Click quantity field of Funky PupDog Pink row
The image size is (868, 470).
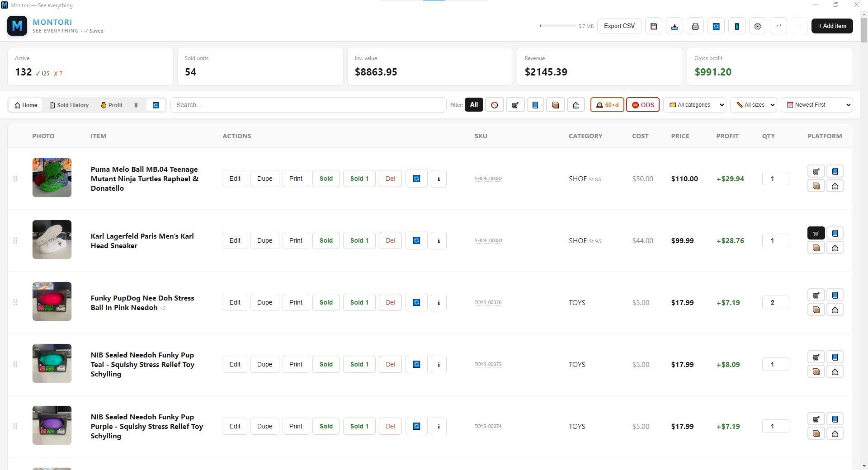(776, 302)
